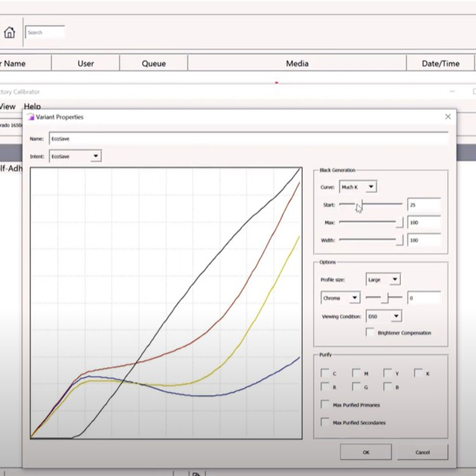Click the Cancel button
The image size is (476, 476).
422,452
